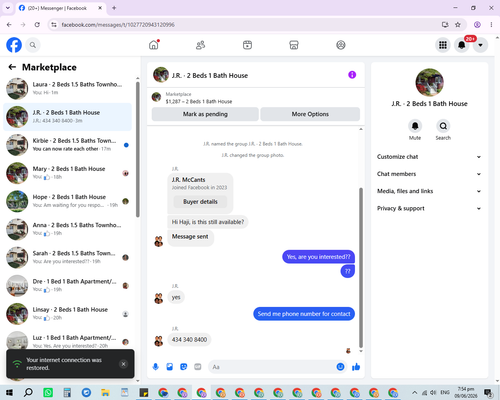The height and width of the screenshot is (400, 500).
Task: Open the Notifications bell with 20+ badge
Action: click(462, 45)
